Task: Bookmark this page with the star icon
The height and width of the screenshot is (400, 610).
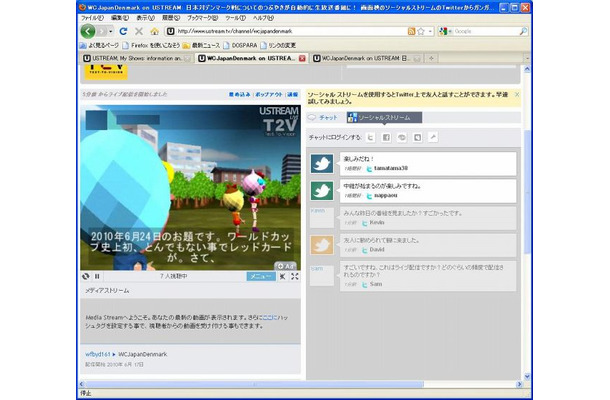Action: point(421,31)
